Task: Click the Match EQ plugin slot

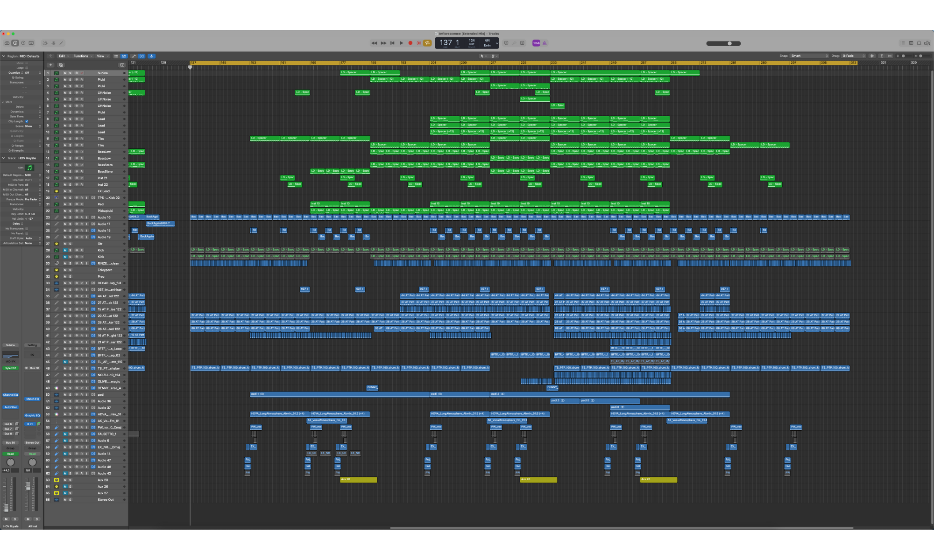Action: click(32, 399)
